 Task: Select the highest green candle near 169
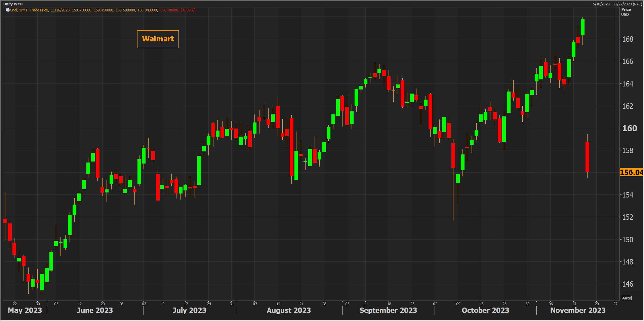[x=582, y=27]
